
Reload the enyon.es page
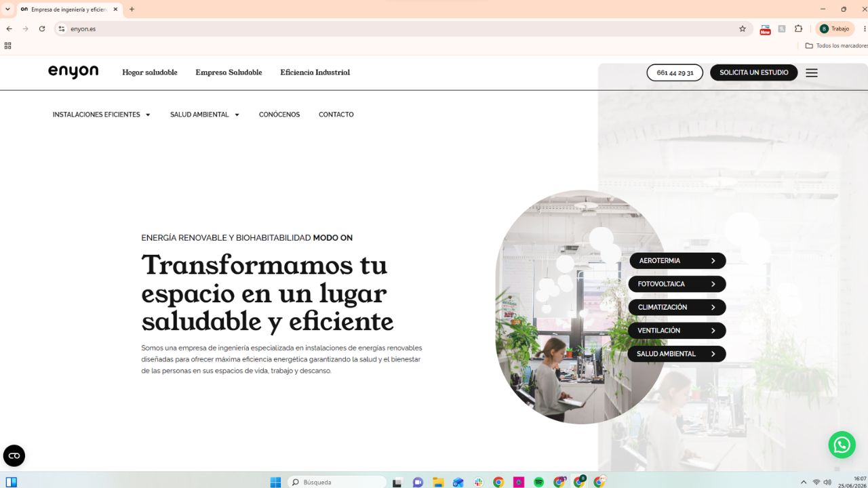(x=42, y=29)
